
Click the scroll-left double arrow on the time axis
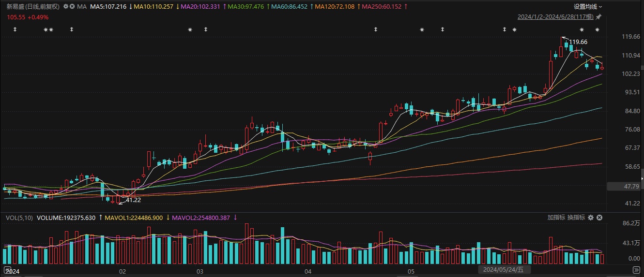tap(7, 269)
